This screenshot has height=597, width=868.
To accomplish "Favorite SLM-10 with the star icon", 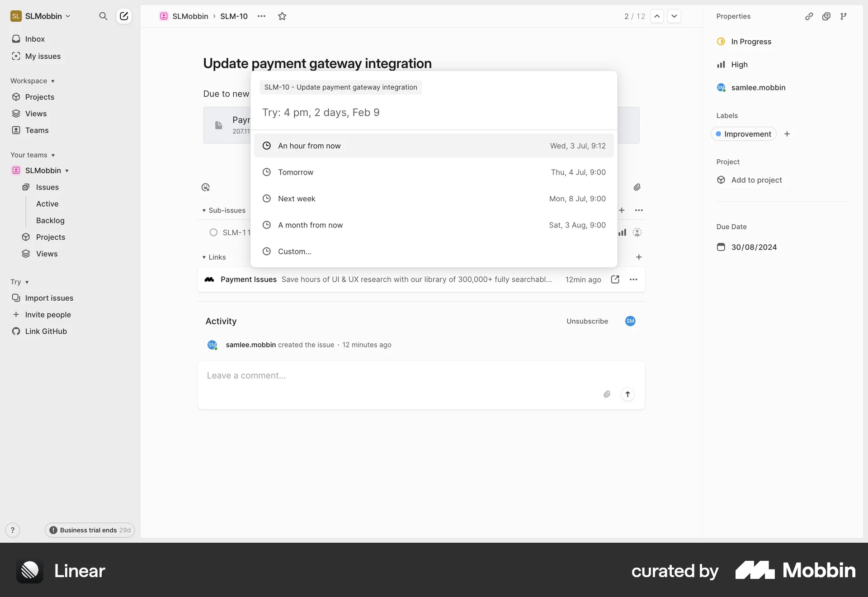I will coord(282,16).
